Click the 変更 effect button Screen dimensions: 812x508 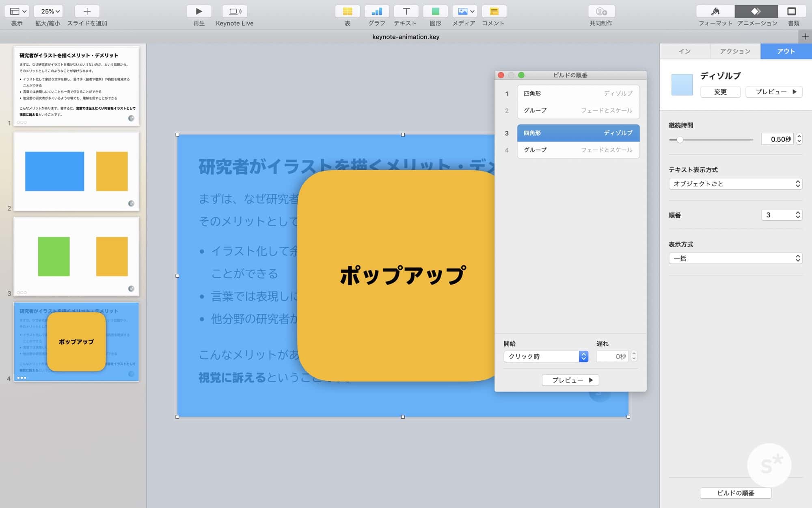pyautogui.click(x=720, y=92)
